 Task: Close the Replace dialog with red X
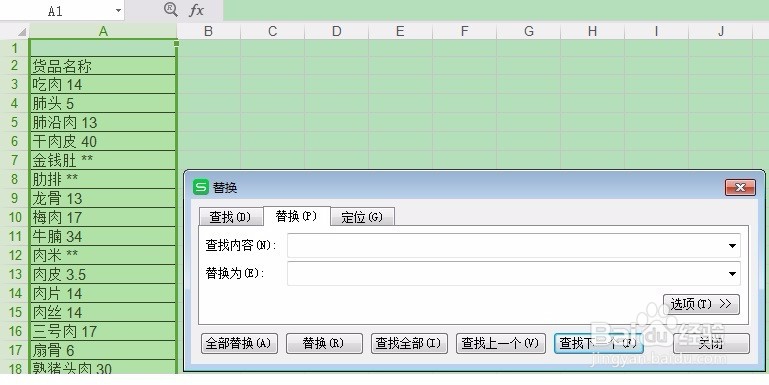[x=740, y=187]
